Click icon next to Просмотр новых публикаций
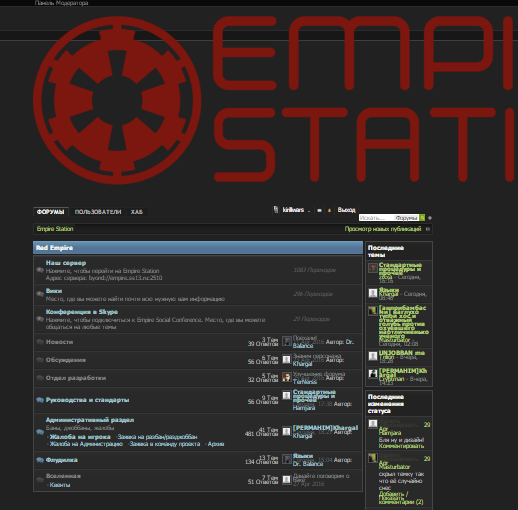The height and width of the screenshot is (510, 518). coord(428,229)
